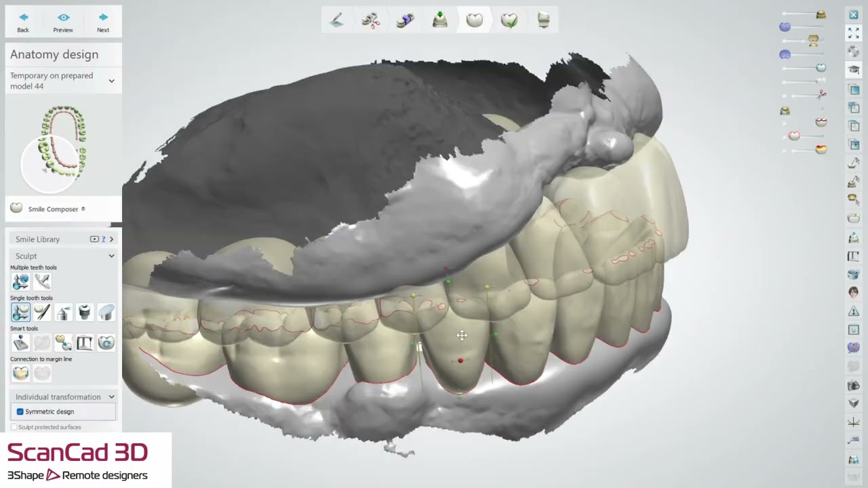Select first cube view mode icon
868x488 pixels.
(854, 89)
